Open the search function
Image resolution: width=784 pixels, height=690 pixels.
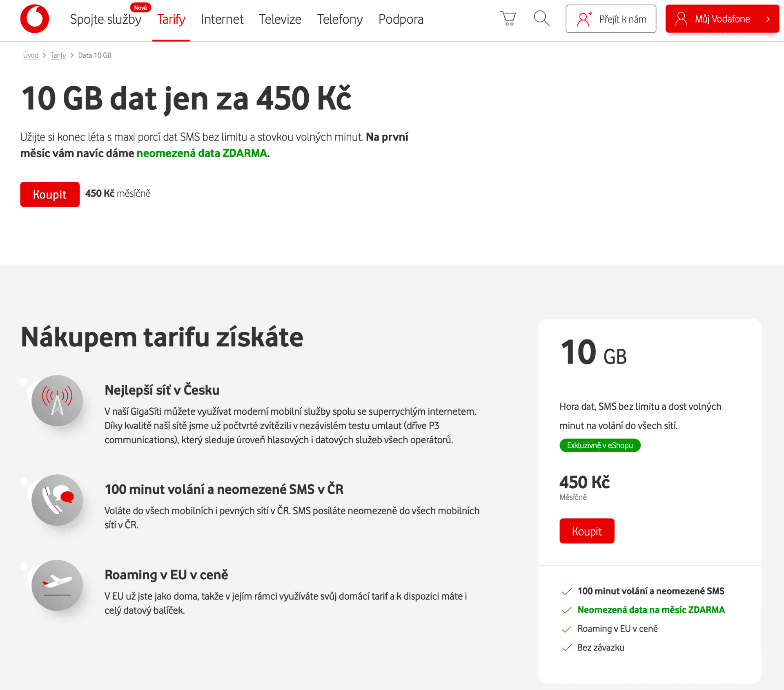coord(541,18)
